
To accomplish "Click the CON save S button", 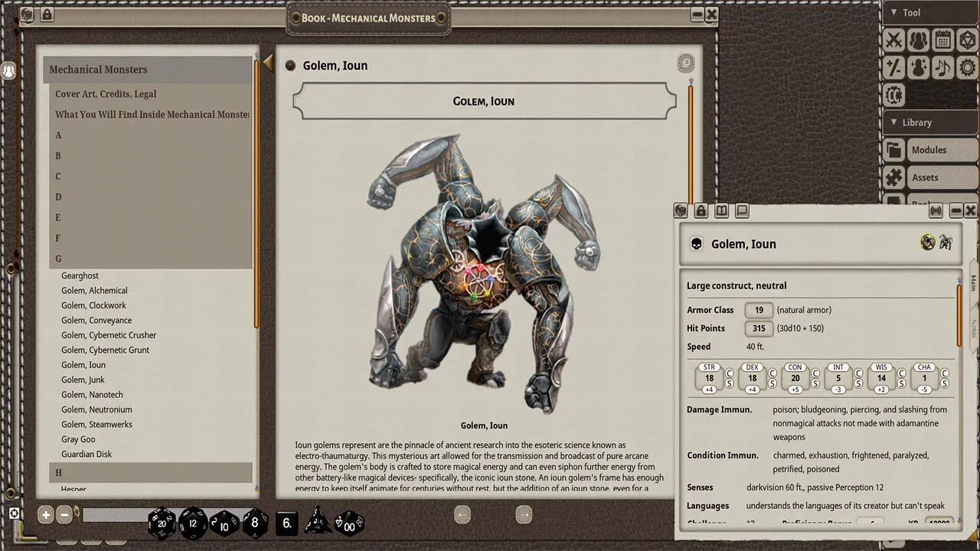I will 815,384.
